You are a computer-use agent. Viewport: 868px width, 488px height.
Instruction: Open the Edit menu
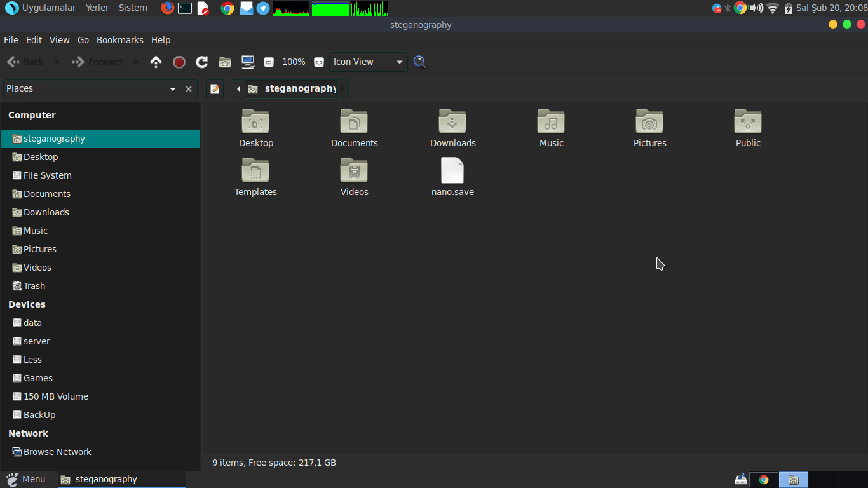(34, 40)
